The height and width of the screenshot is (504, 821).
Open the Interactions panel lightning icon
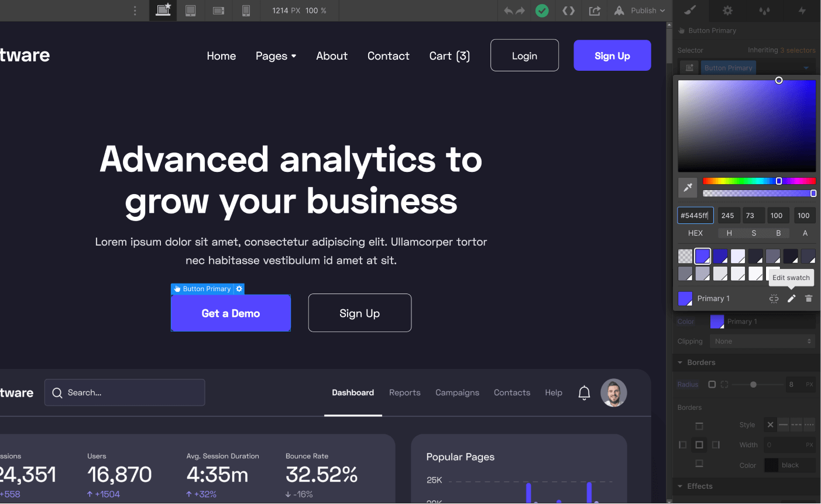[802, 11]
